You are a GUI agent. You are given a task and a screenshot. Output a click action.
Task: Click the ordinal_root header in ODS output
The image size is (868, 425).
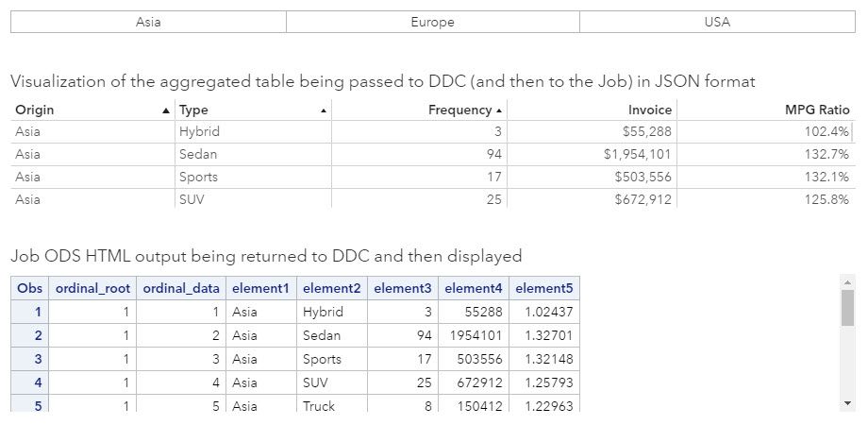click(x=92, y=288)
